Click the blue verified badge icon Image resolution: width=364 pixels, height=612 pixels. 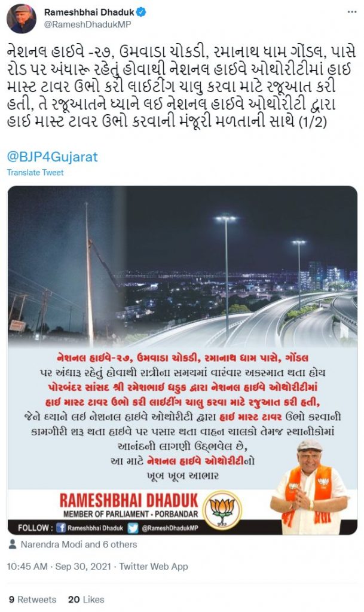[x=141, y=12]
